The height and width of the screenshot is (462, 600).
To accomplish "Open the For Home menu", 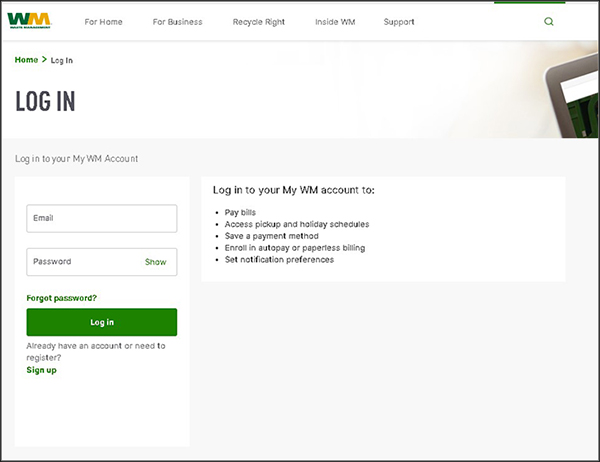I will 104,22.
